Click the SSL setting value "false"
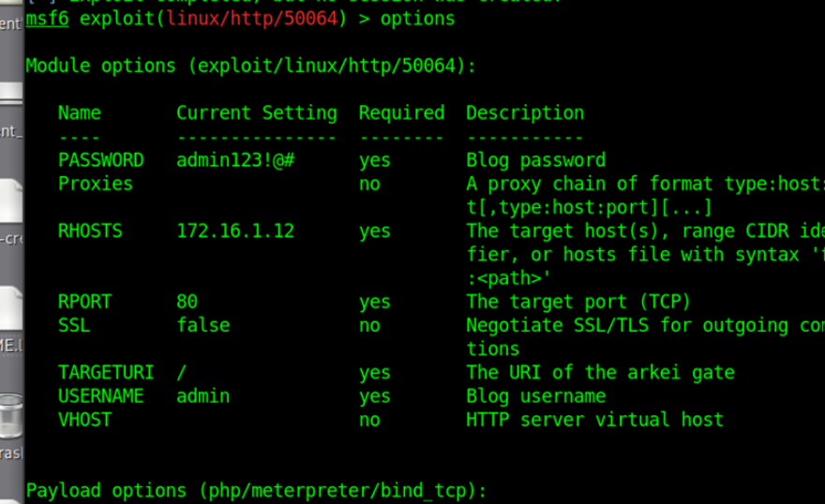This screenshot has height=504, width=825. pos(202,325)
